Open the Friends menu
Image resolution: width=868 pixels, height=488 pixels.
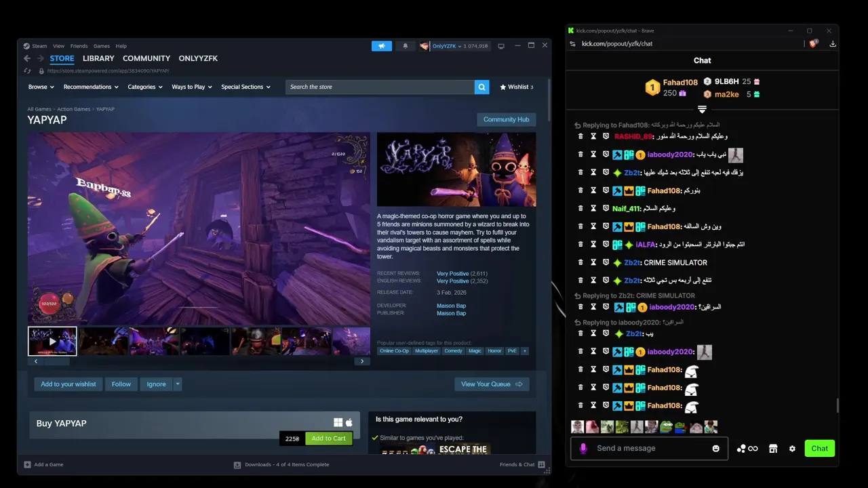79,46
